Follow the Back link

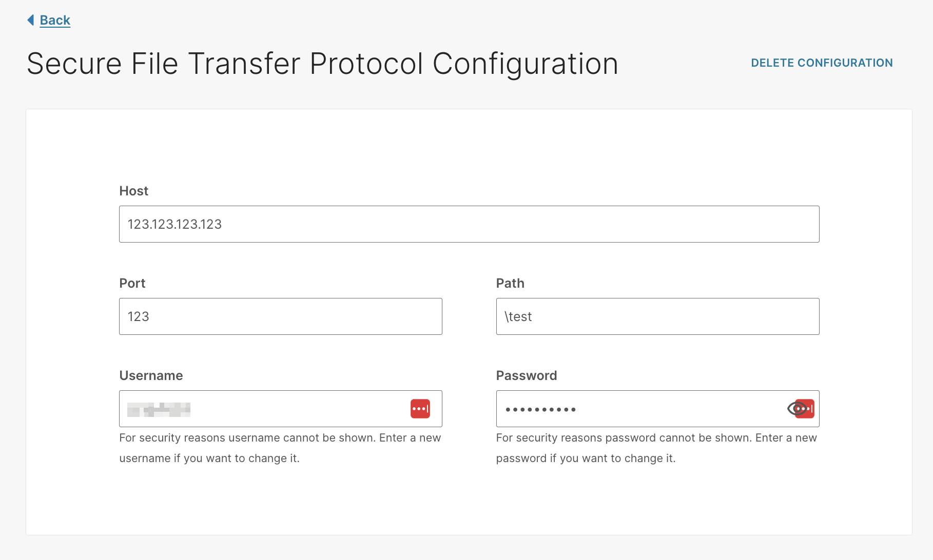pos(55,20)
